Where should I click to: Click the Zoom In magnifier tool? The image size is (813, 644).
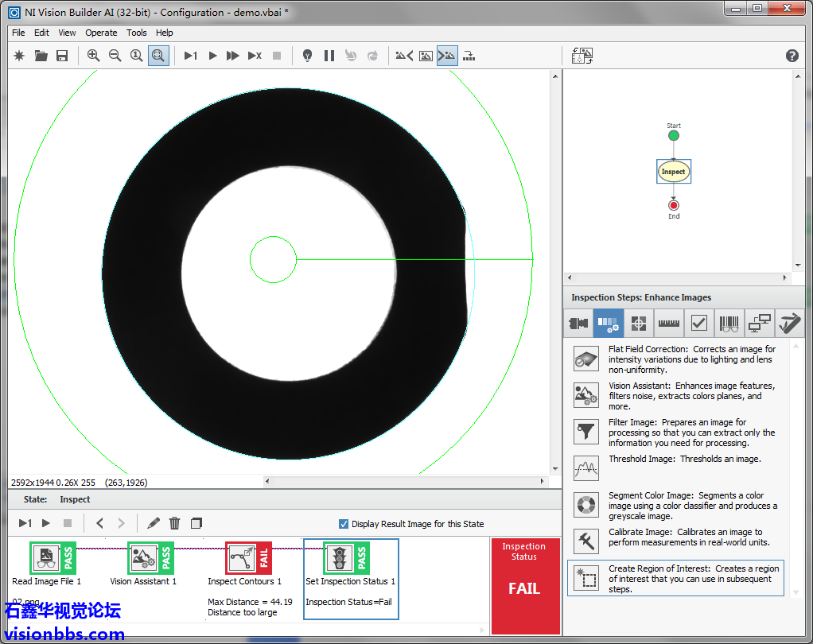[94, 56]
